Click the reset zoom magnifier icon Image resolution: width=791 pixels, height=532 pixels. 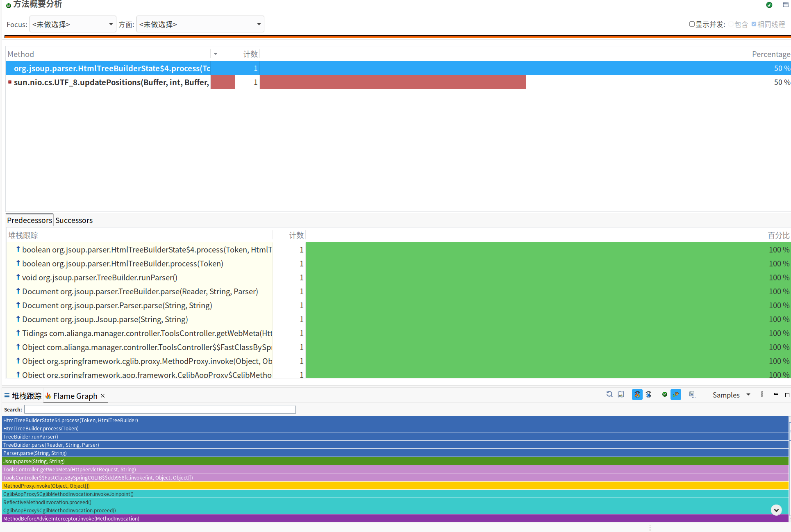tap(609, 395)
